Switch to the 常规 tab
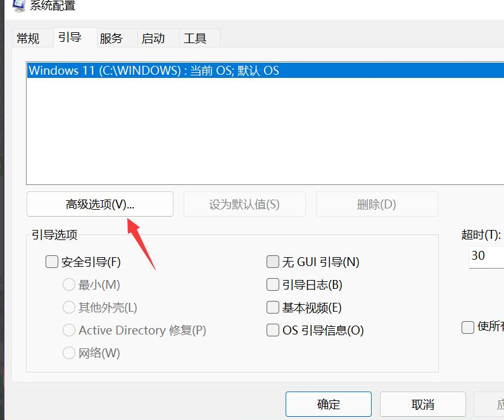 (x=28, y=39)
